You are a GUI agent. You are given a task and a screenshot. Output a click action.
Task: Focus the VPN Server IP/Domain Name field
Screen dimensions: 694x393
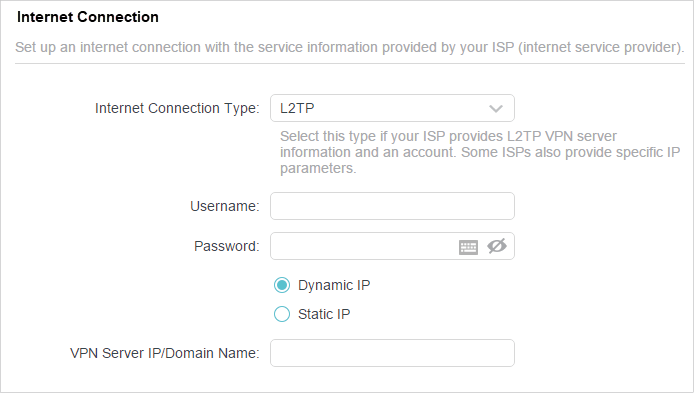click(392, 353)
